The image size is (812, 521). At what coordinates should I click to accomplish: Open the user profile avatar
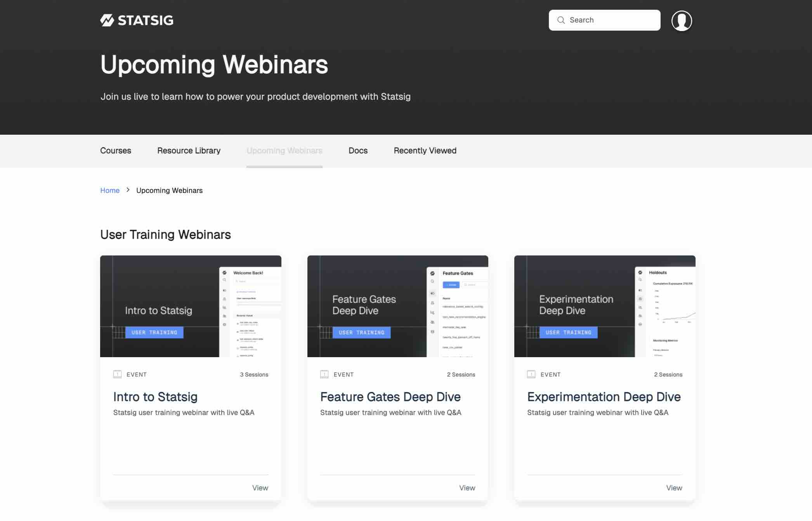pos(682,21)
